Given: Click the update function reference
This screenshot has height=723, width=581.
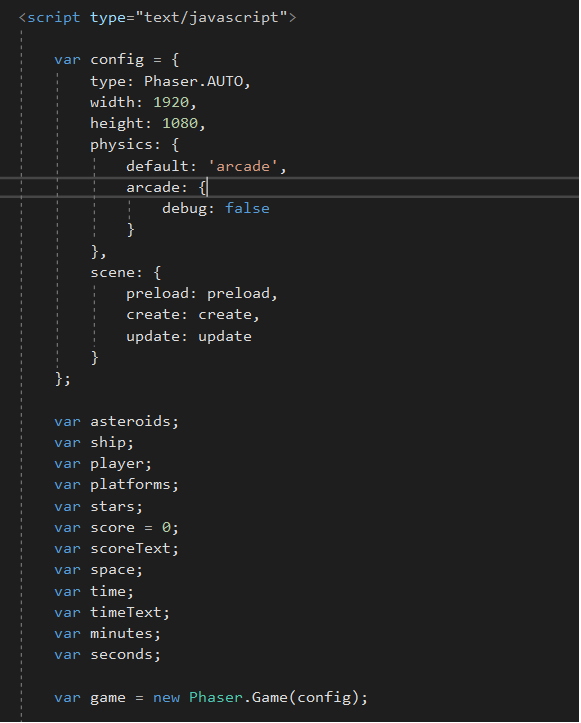Looking at the screenshot, I should 225,337.
